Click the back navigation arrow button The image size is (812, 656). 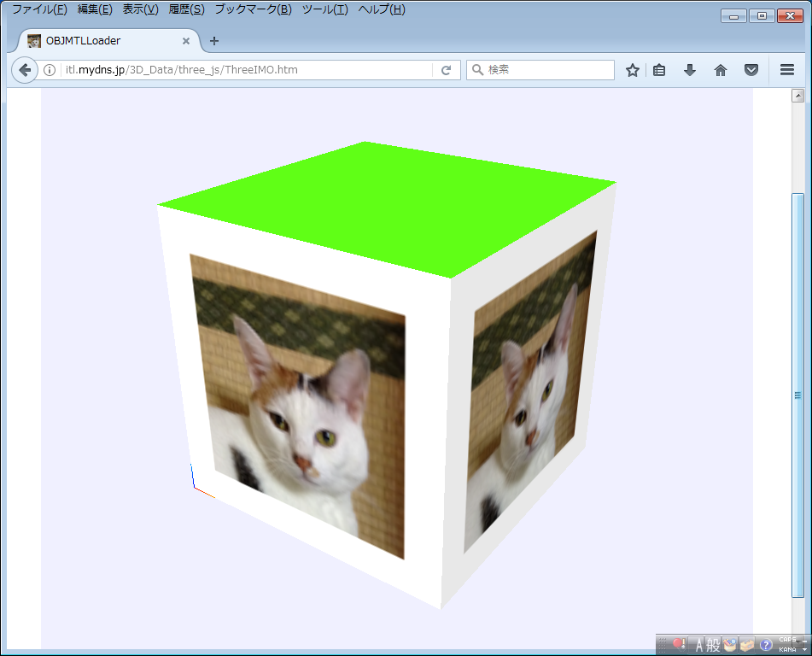pyautogui.click(x=25, y=70)
